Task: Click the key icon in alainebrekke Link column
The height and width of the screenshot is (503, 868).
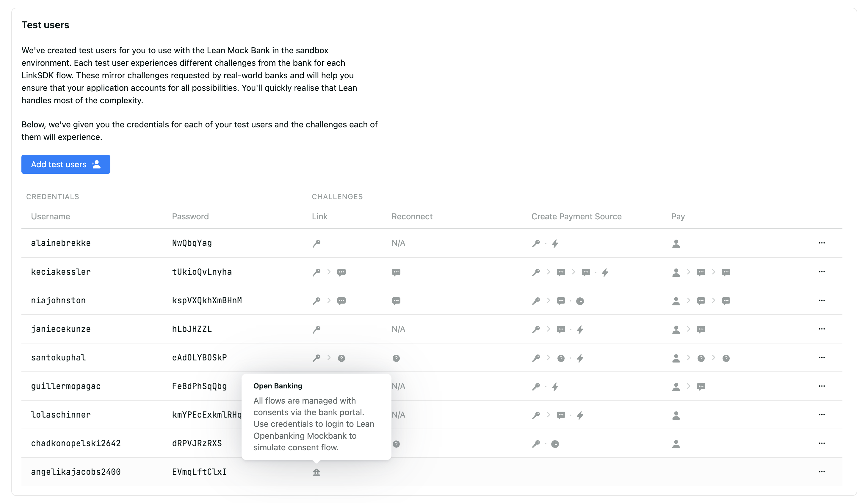Action: (x=316, y=243)
